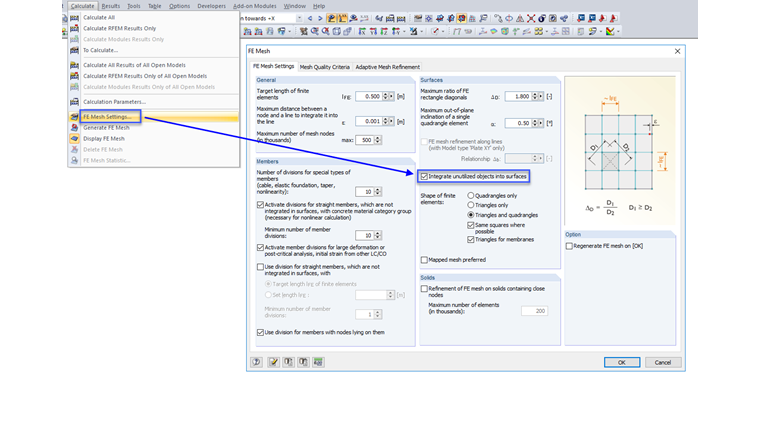Click the FE Mesh Settings menu icon
The image size is (760, 439).
74,117
